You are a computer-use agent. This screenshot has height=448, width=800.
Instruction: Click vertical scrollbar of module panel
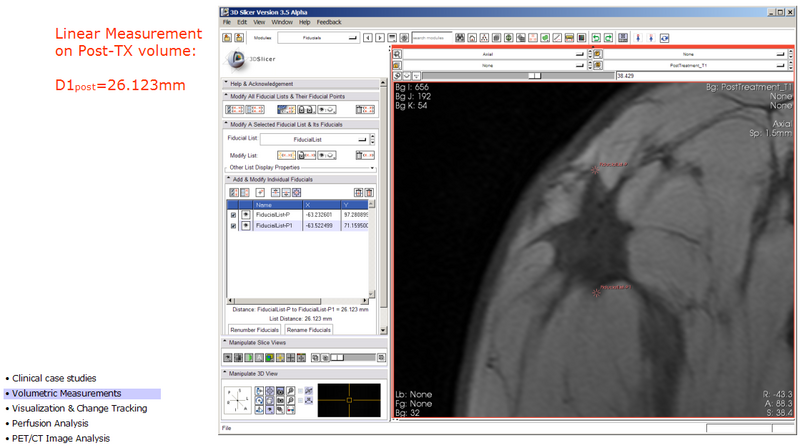(x=383, y=207)
